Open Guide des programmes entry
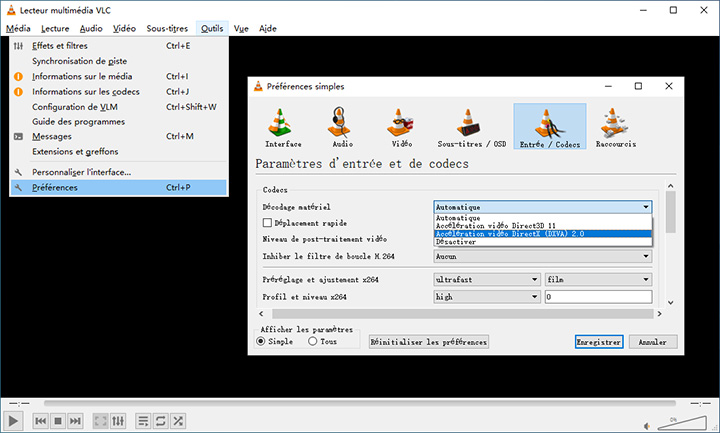720x433 pixels. point(118,122)
